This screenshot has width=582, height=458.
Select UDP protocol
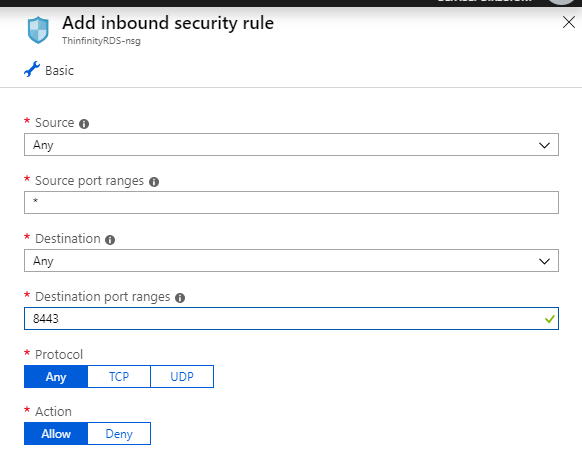pyautogui.click(x=182, y=377)
